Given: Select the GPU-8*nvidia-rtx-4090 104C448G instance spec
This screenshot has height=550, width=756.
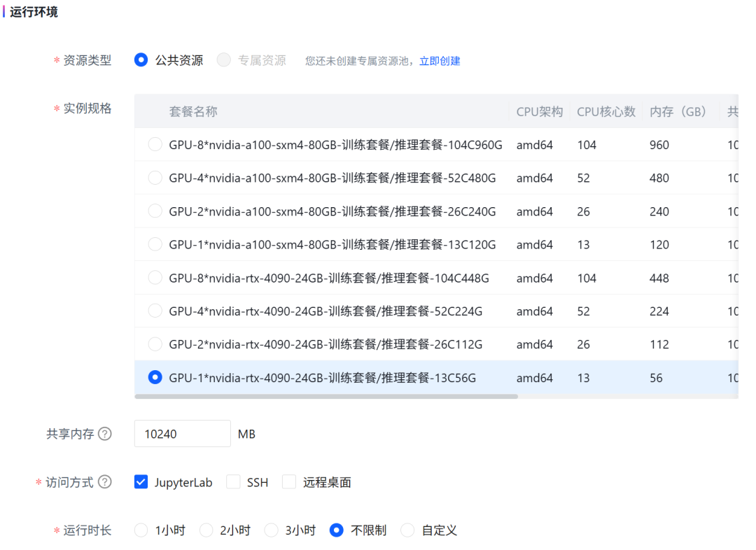Looking at the screenshot, I should click(x=155, y=278).
